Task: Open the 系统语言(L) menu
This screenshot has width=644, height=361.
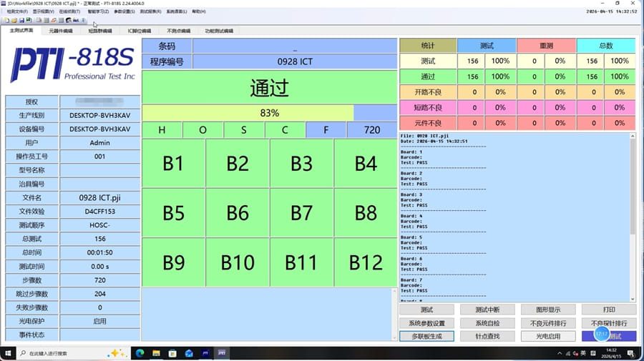Action: coord(177,11)
